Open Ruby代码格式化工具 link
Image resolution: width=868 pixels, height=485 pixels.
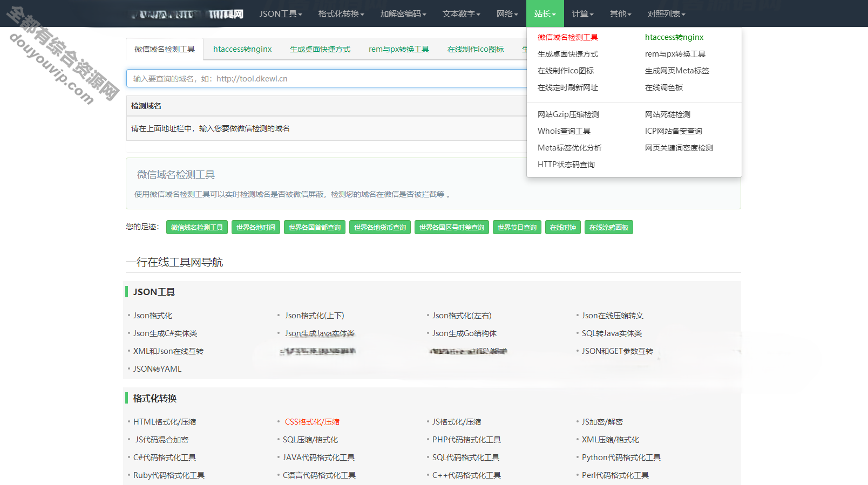169,475
